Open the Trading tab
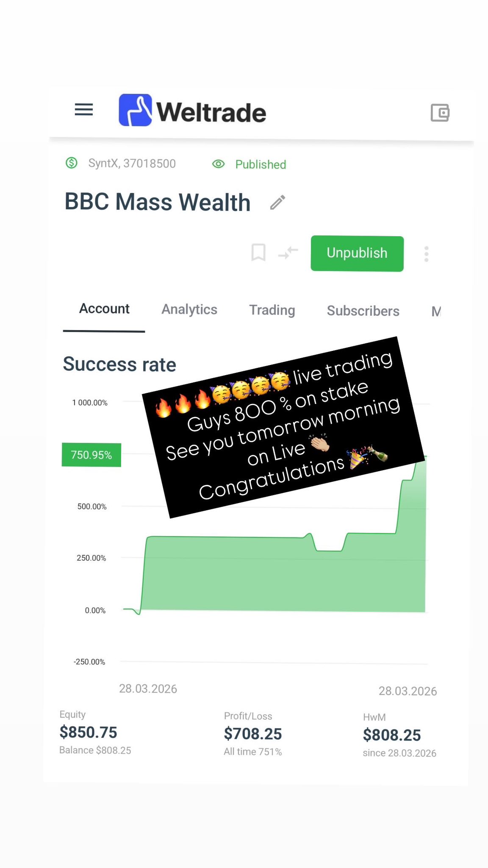 (x=272, y=310)
